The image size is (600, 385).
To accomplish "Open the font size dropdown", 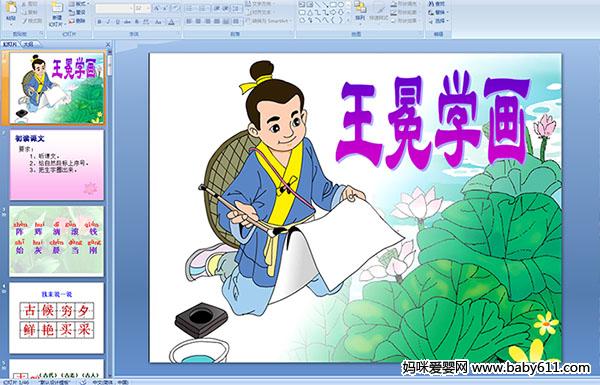I will [x=148, y=8].
